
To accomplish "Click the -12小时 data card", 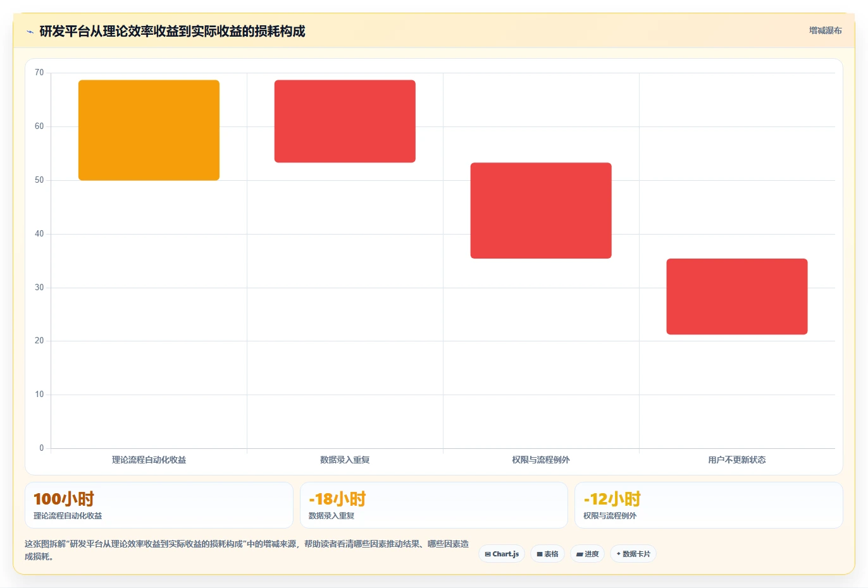I will pyautogui.click(x=709, y=505).
